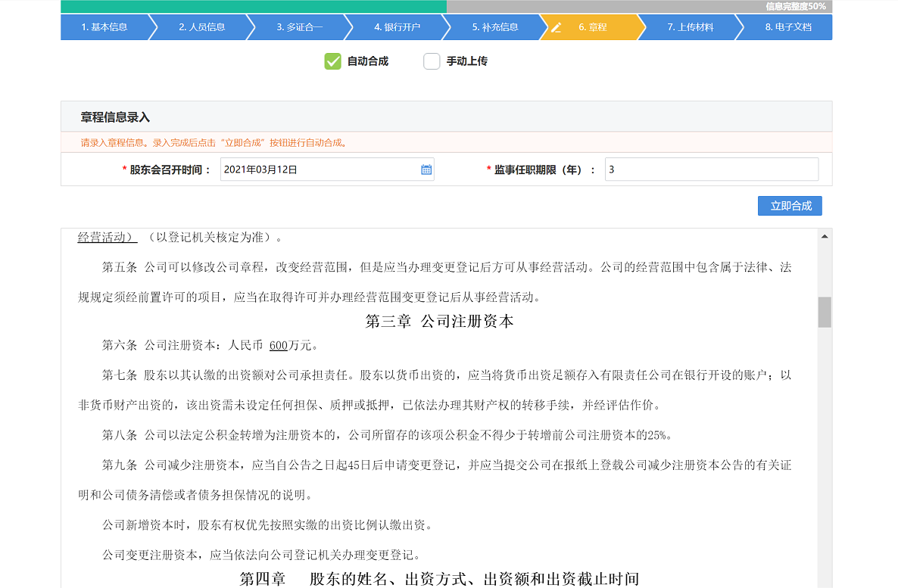Click the heading 第三章 公司注册资本
The height and width of the screenshot is (588, 898).
pos(439,321)
